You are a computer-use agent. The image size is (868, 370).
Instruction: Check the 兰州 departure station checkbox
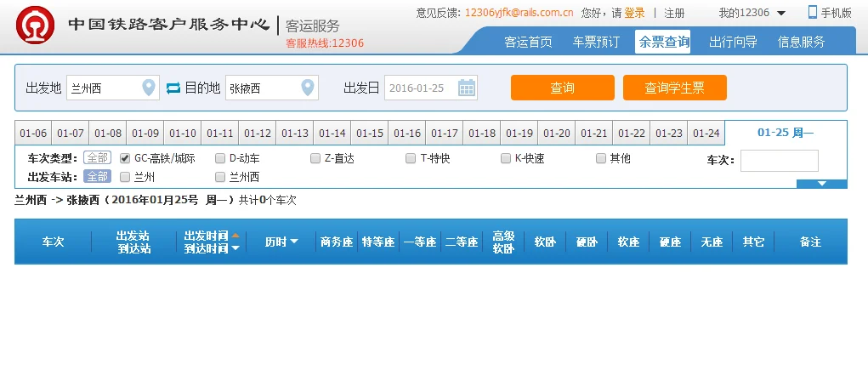125,177
